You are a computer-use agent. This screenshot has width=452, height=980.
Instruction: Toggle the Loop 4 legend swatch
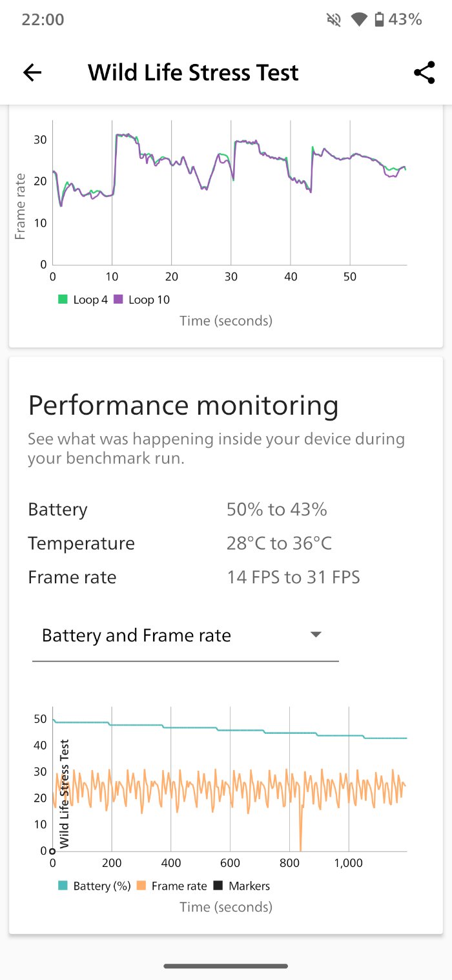pyautogui.click(x=63, y=300)
